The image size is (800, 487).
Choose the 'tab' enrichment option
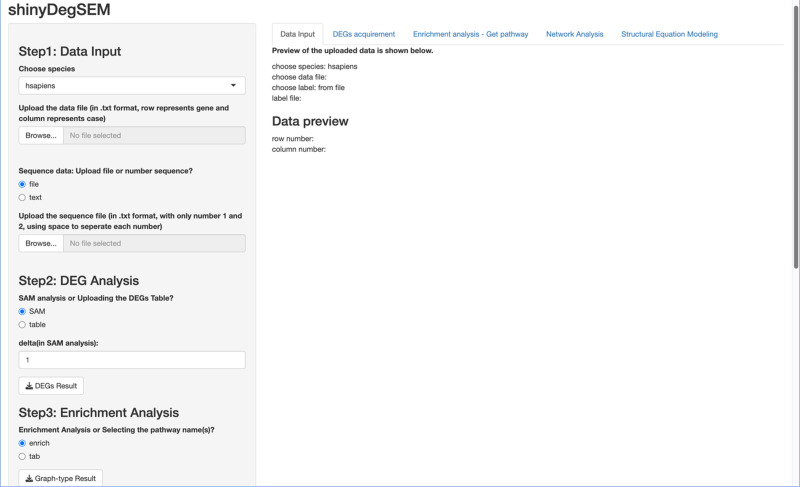22,456
